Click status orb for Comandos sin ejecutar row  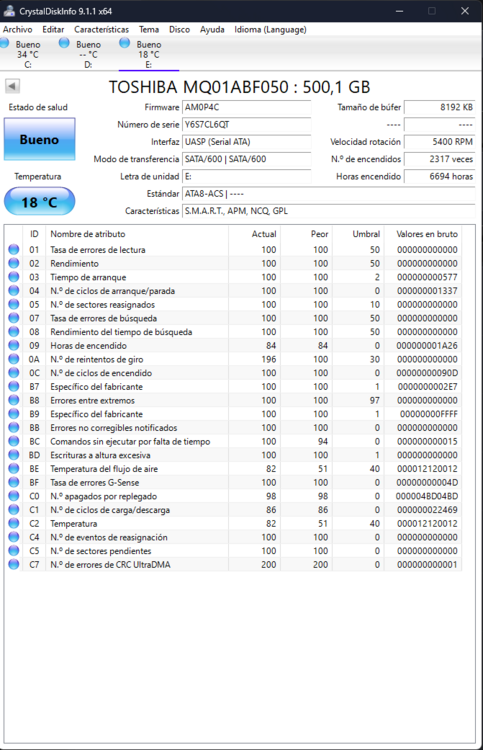click(14, 441)
